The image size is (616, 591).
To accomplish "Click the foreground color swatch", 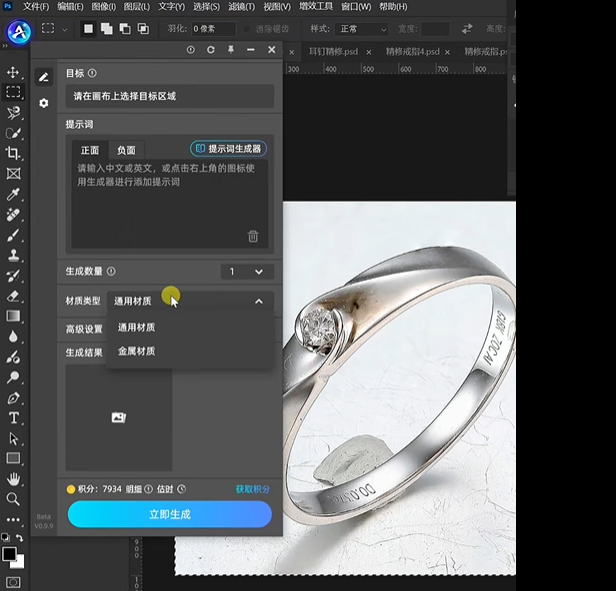I will pyautogui.click(x=9, y=554).
